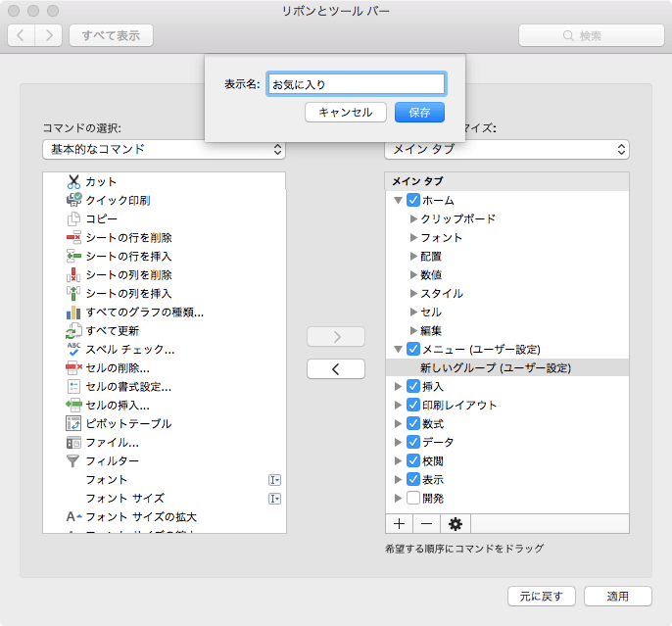Image resolution: width=672 pixels, height=626 pixels.
Task: Select 新しいグループ (ユーザー設定) row
Action: click(x=507, y=367)
